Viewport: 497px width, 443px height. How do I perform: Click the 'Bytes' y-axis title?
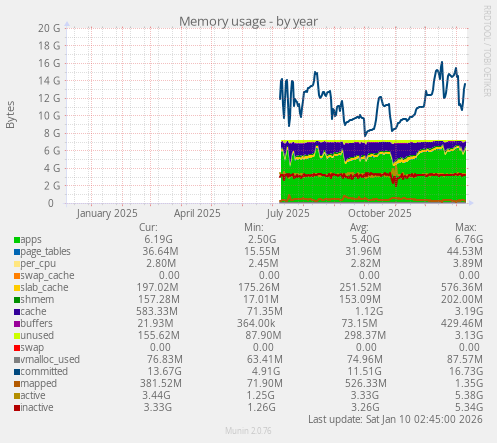(10, 115)
